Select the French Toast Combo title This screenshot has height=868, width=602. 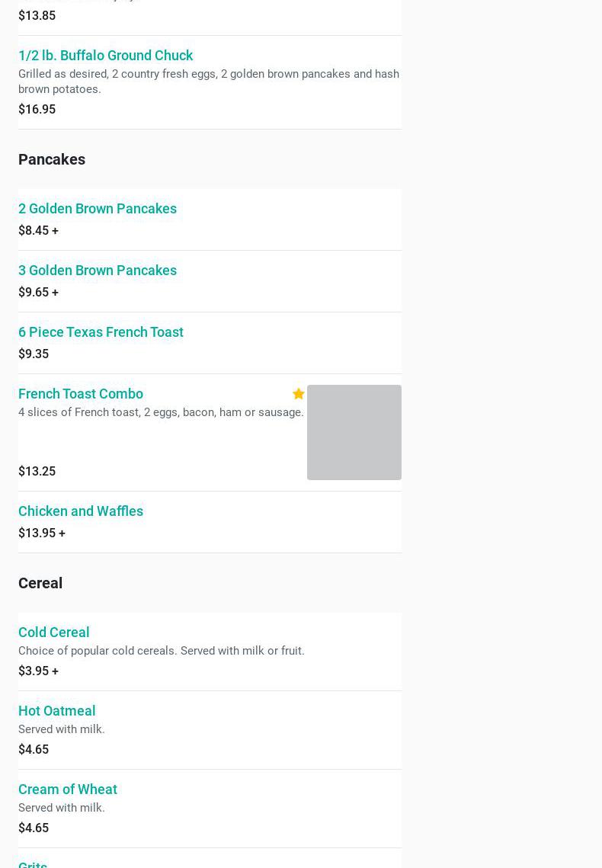coord(81,394)
